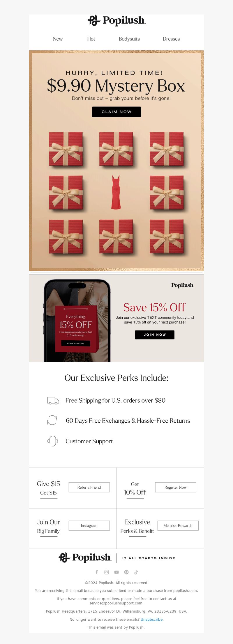The height and width of the screenshot is (644, 233).
Task: Go to the Bodysuits category
Action: [x=129, y=39]
